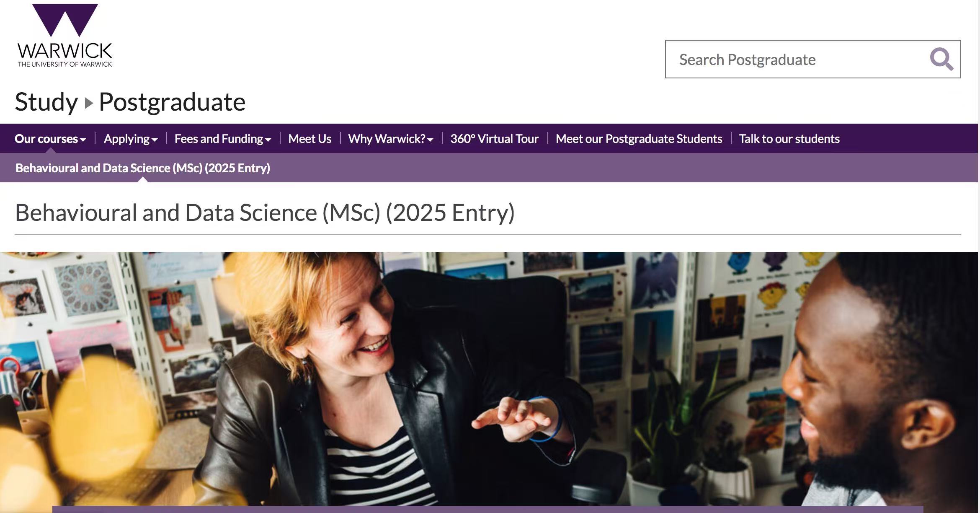Click the magnifying glass search icon
980x513 pixels.
point(941,59)
